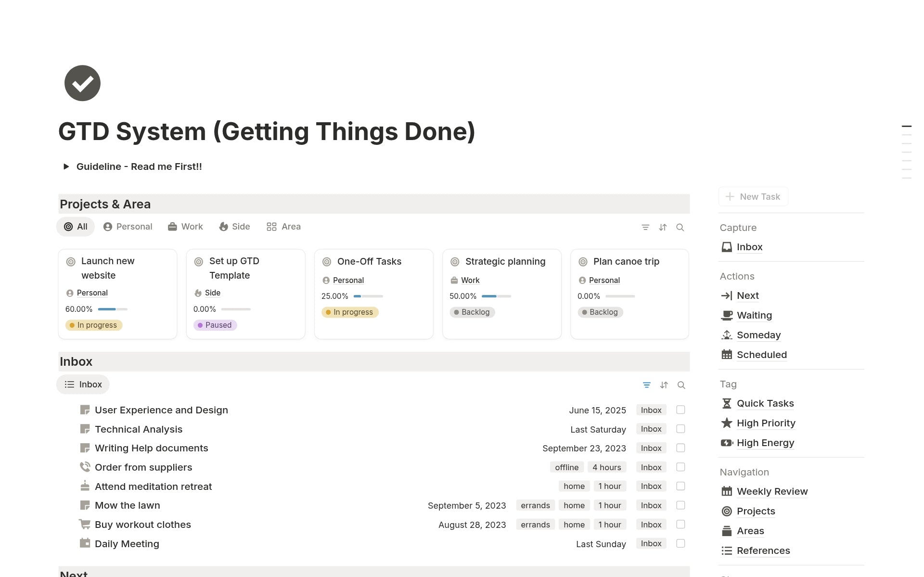Open the Weekly Review link
924x577 pixels.
tap(772, 491)
